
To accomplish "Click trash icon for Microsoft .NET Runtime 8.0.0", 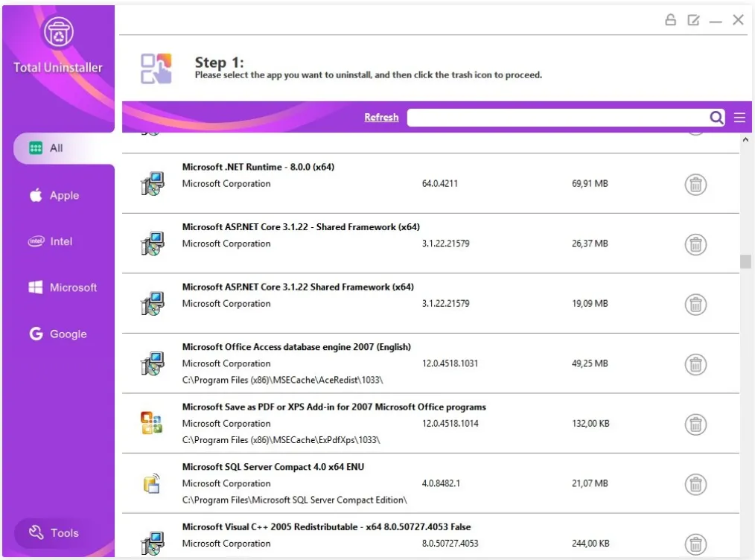I will (695, 185).
